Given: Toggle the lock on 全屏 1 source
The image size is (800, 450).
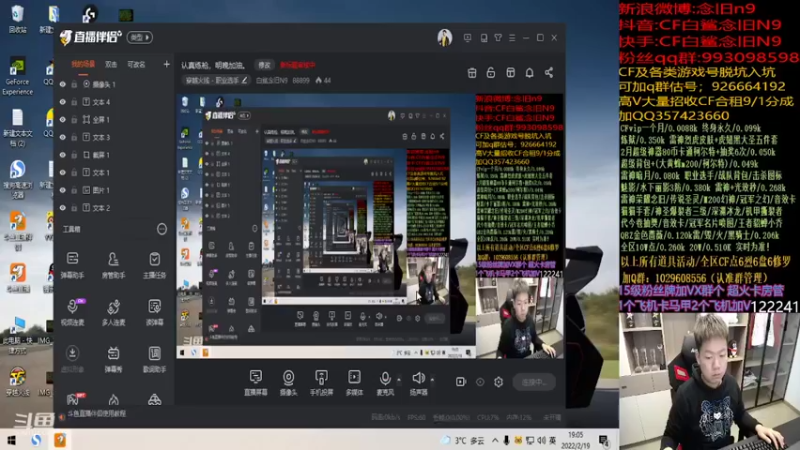Looking at the screenshot, I should (74, 119).
